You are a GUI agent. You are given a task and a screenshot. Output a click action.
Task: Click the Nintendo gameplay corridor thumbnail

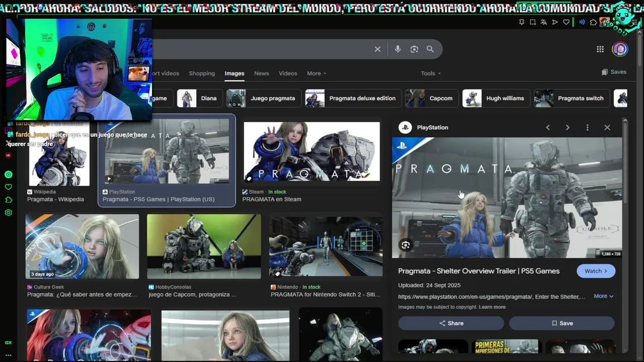click(x=326, y=246)
